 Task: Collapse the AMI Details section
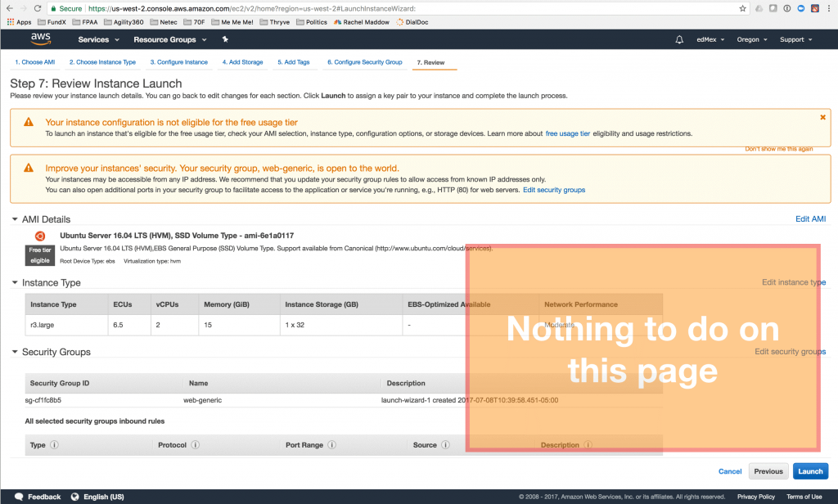click(x=15, y=219)
